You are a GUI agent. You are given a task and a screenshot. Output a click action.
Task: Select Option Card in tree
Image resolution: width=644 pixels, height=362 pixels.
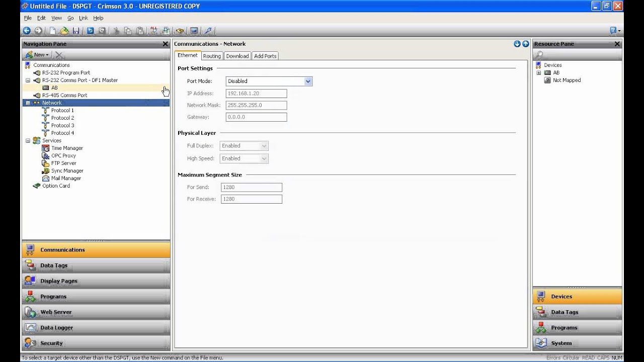click(x=56, y=186)
